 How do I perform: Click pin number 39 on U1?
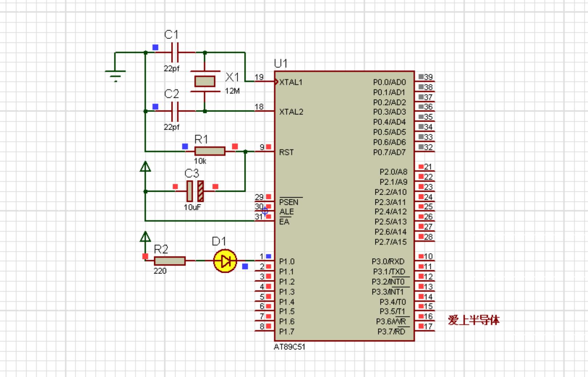428,77
